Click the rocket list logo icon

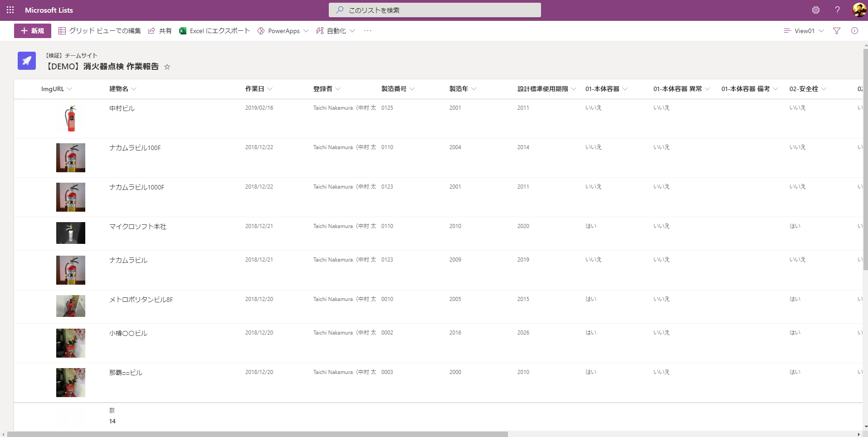coord(26,60)
